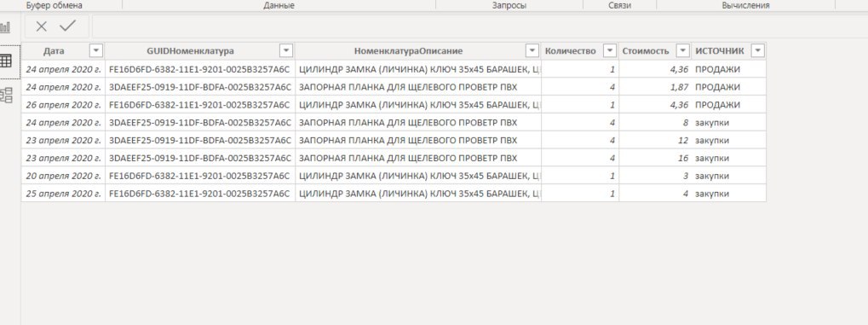Select the date cell 25 апреля 2020 г.
This screenshot has height=325, width=868.
click(x=63, y=194)
